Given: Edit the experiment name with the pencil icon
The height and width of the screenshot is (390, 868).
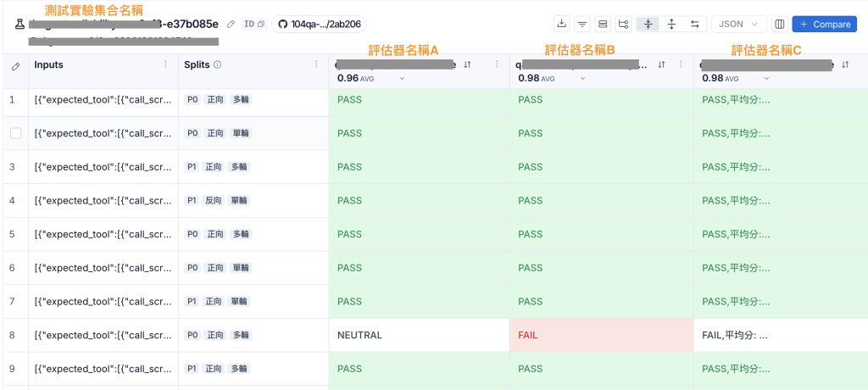Looking at the screenshot, I should click(231, 25).
